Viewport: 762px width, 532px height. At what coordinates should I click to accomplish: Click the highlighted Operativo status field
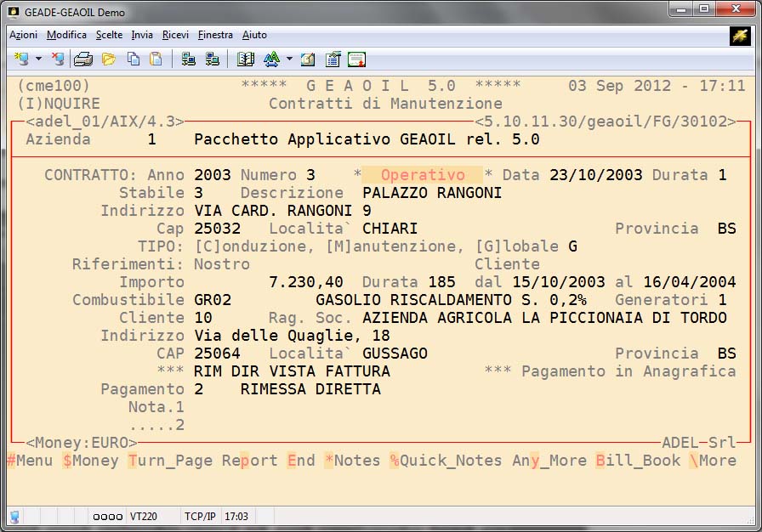point(423,175)
